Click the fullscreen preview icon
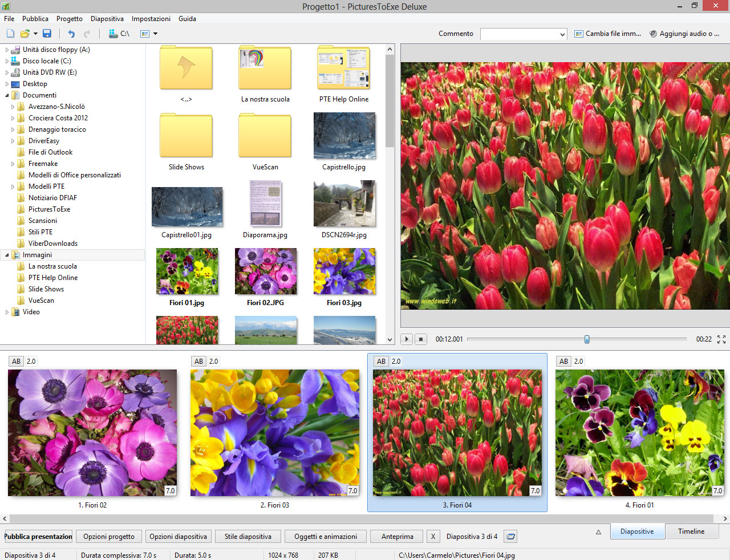The height and width of the screenshot is (560, 730). [721, 339]
